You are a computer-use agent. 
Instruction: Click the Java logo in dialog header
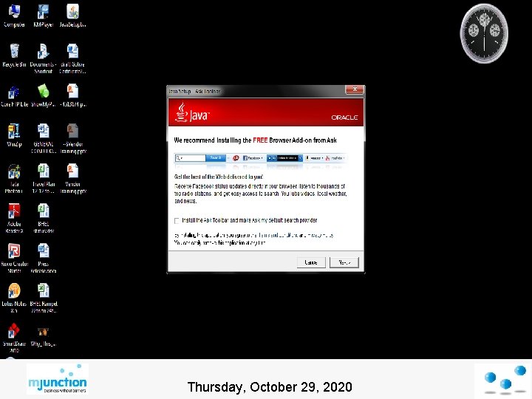192,112
